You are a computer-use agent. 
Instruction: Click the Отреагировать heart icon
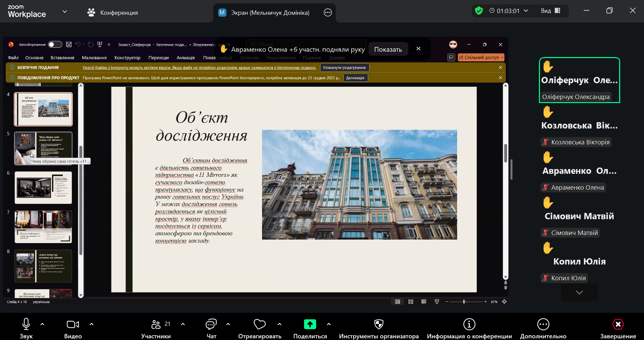pyautogui.click(x=259, y=324)
